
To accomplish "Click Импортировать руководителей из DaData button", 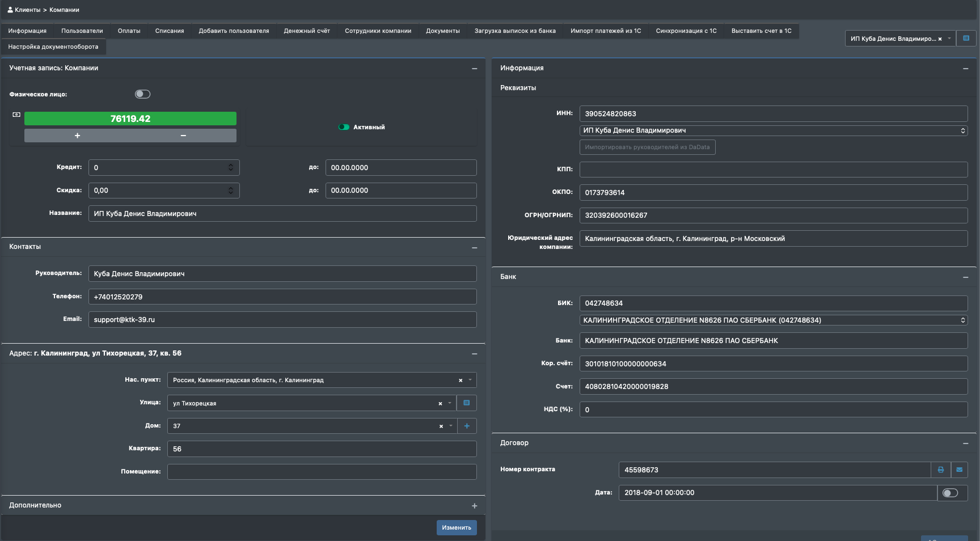I will click(647, 147).
